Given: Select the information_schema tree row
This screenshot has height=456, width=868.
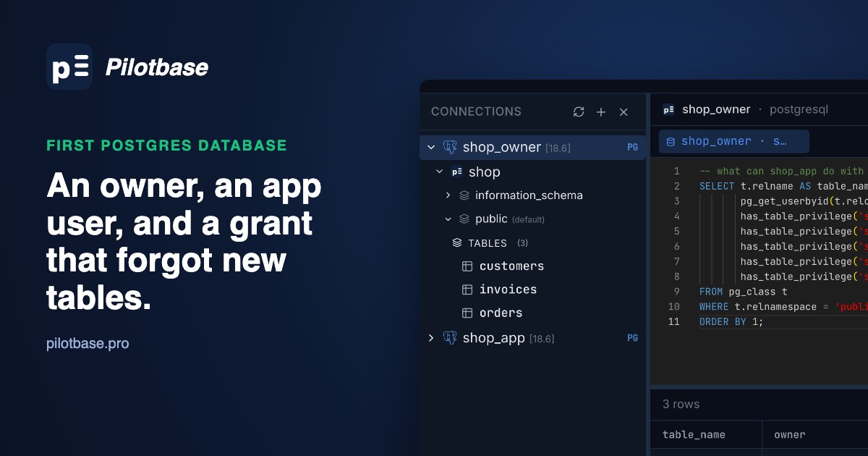Looking at the screenshot, I should pos(532,195).
